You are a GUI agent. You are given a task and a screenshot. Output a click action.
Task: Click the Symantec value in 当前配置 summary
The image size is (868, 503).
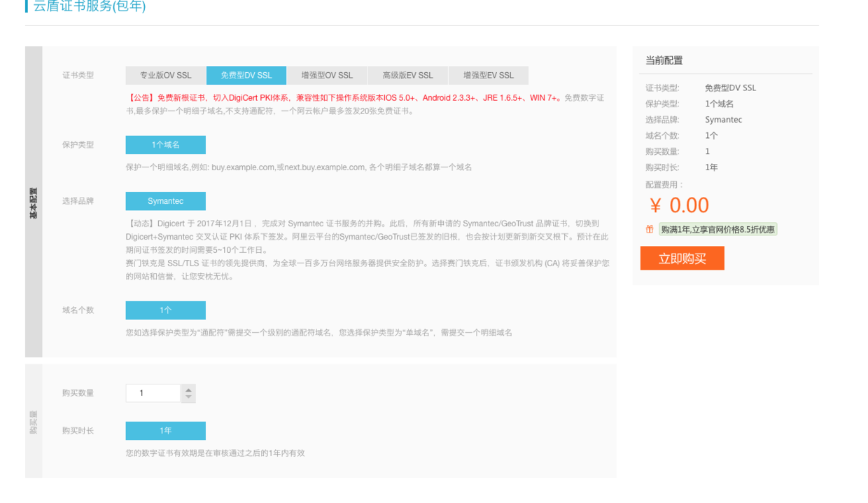tap(723, 120)
